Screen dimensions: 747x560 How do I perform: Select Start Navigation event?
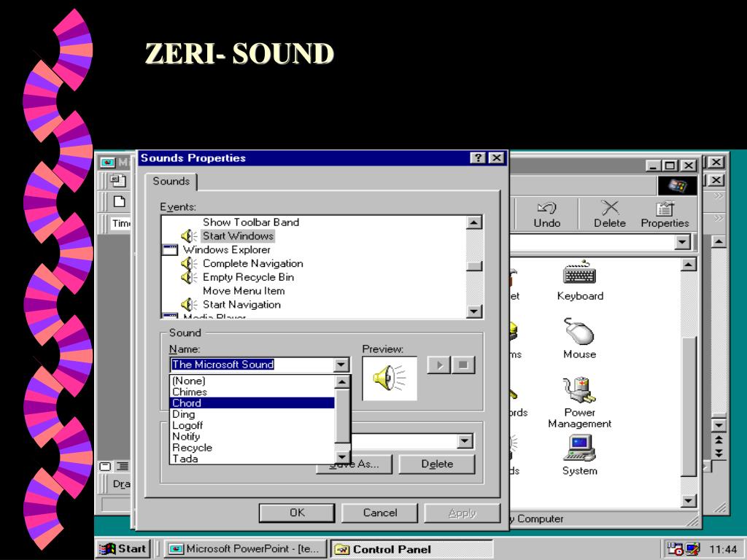pyautogui.click(x=241, y=304)
